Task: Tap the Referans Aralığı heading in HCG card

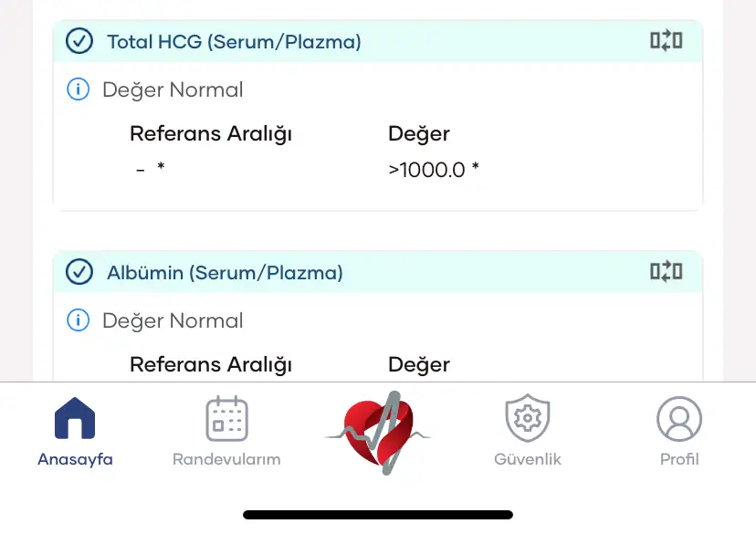Action: pos(211,134)
